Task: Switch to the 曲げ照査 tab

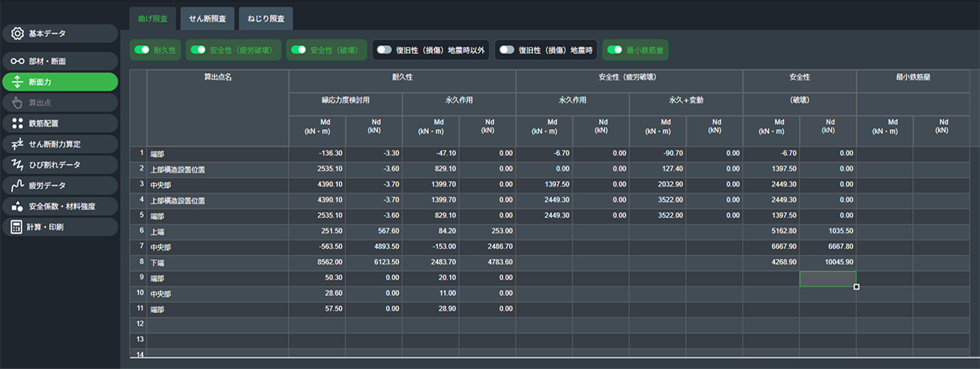Action: tap(153, 18)
